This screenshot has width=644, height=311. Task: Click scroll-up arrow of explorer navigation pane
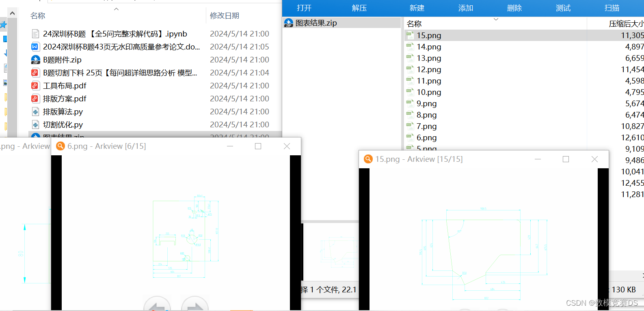pyautogui.click(x=12, y=13)
